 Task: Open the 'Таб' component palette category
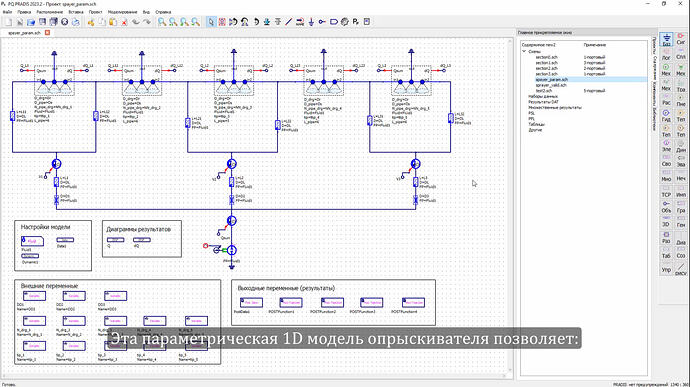(666, 252)
